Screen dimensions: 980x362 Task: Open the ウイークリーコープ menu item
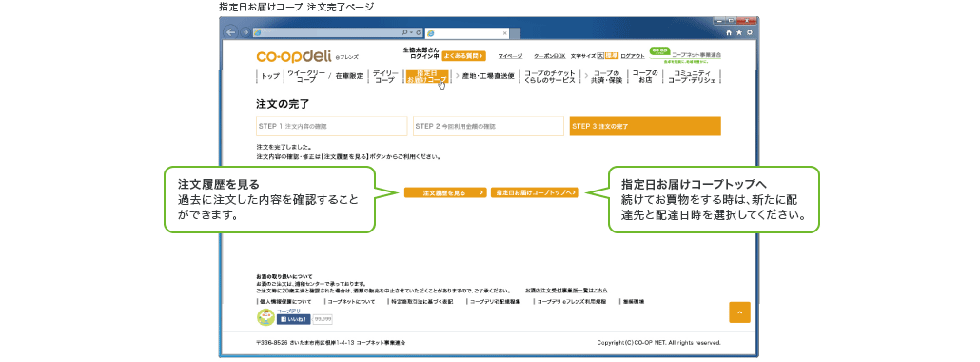(x=306, y=76)
